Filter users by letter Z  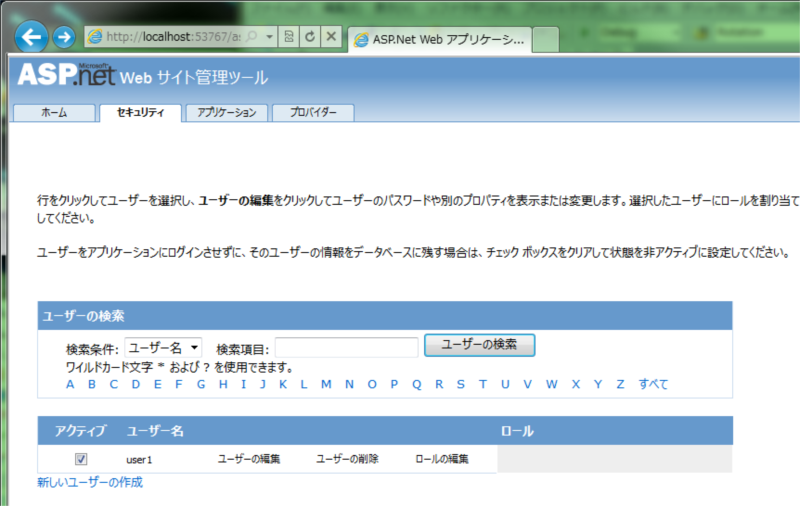(620, 384)
